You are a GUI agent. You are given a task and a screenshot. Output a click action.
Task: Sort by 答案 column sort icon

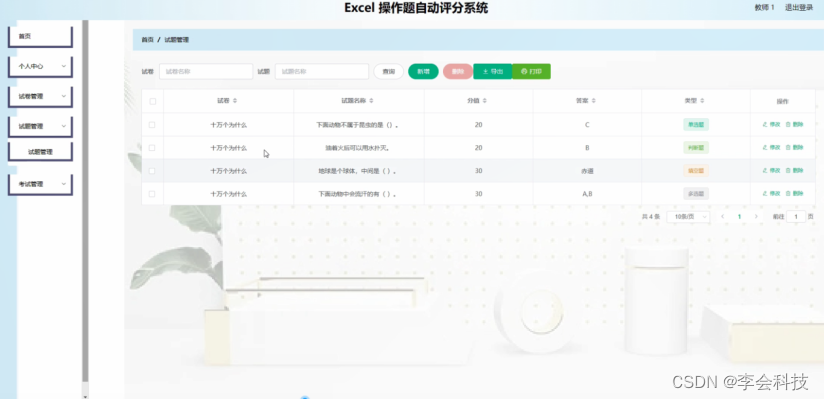[594, 100]
